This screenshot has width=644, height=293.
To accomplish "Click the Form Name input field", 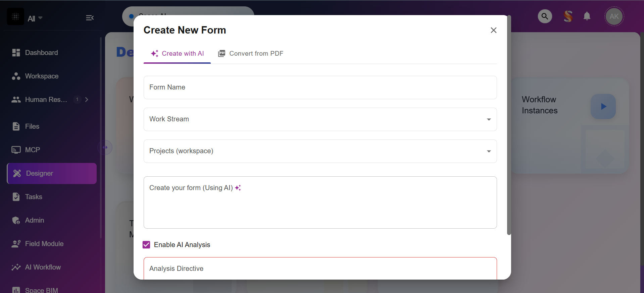I will (x=320, y=87).
